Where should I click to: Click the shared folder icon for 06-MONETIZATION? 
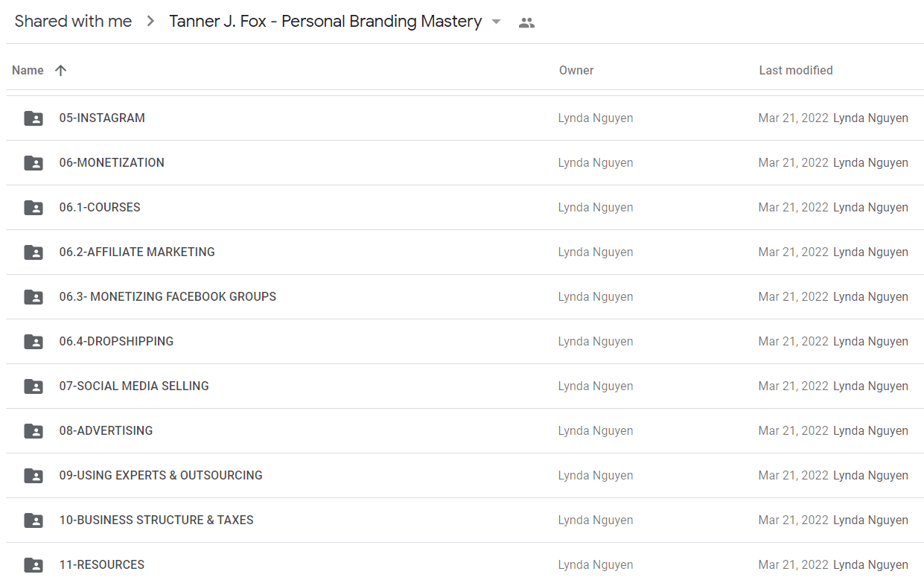tap(34, 163)
